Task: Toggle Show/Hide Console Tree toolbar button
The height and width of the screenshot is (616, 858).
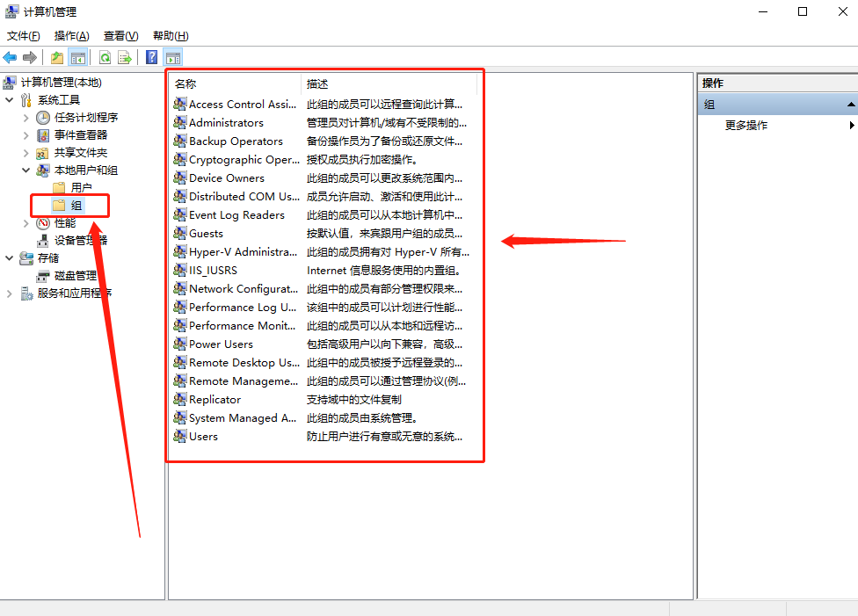Action: [78, 58]
